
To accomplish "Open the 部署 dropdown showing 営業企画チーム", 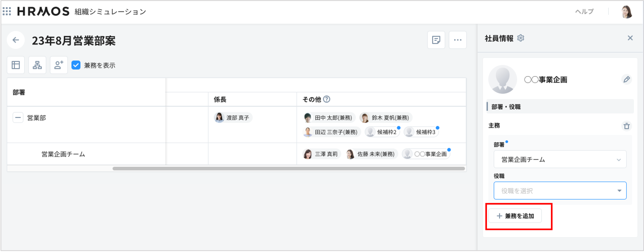I will 560,159.
